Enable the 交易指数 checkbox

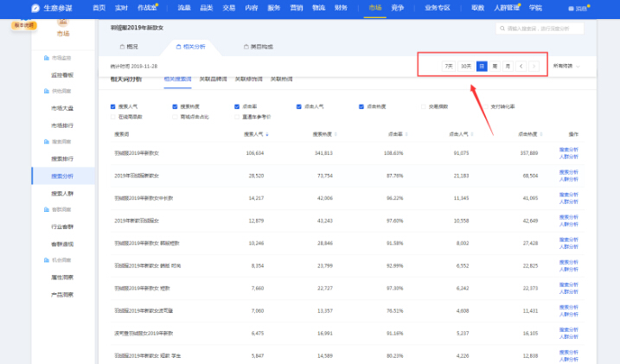[422, 106]
